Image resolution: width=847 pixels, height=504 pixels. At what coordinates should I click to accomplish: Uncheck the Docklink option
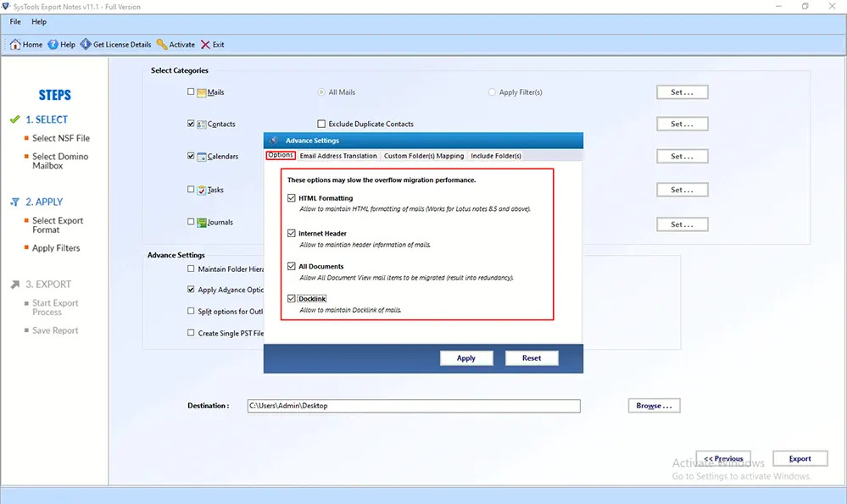pos(292,298)
